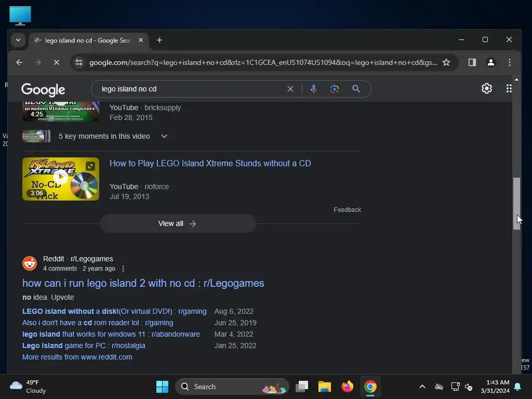Click muted volume icon in tray
Viewport: 532px width, 399px height.
[x=469, y=387]
